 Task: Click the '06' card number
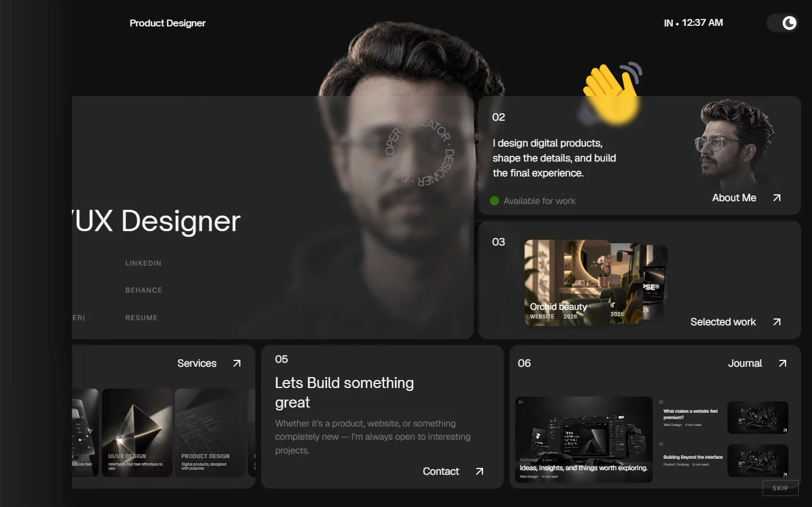point(524,363)
